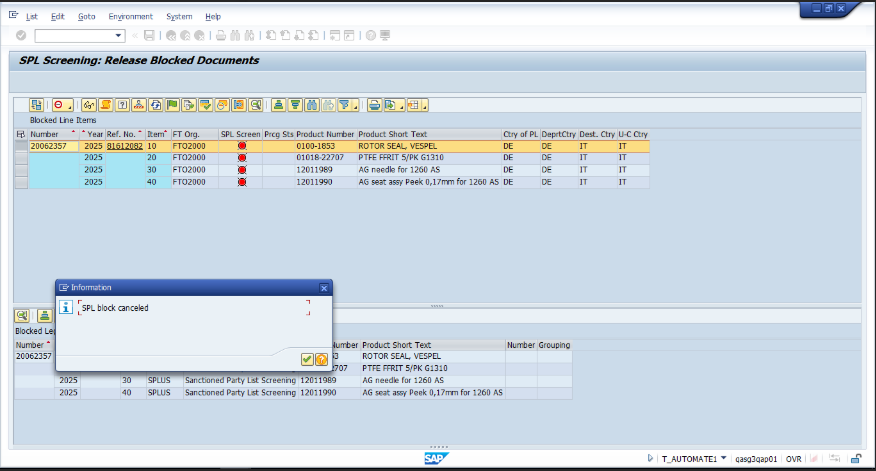
Task: Click the SPL Screen column header
Action: point(240,134)
